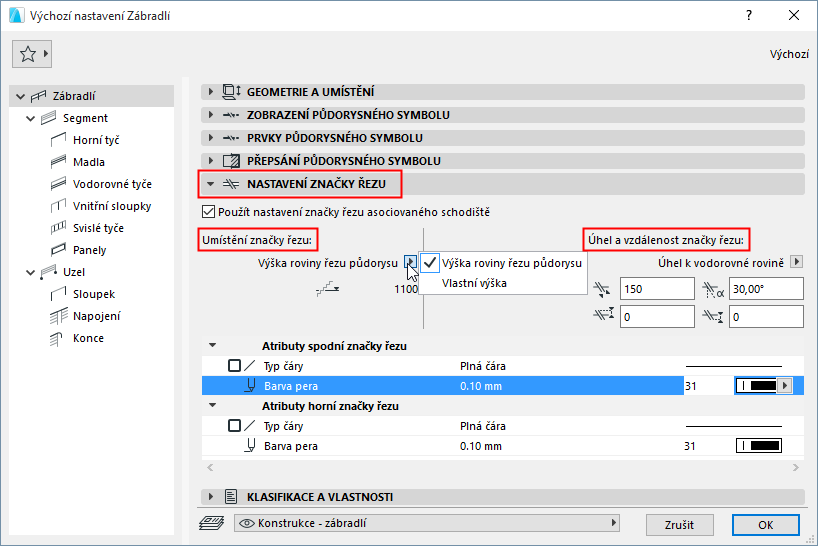Image resolution: width=818 pixels, height=546 pixels.
Task: Select Svislé tyče item
Action: click(98, 228)
